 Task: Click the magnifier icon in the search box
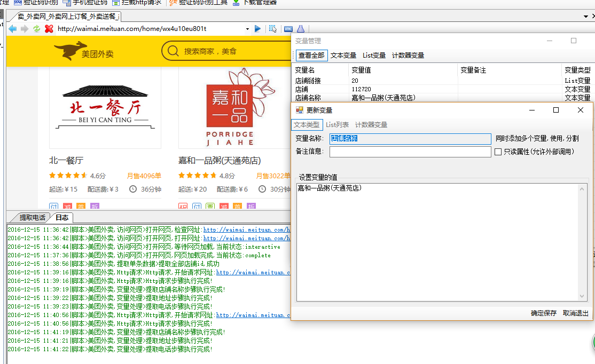pyautogui.click(x=173, y=51)
